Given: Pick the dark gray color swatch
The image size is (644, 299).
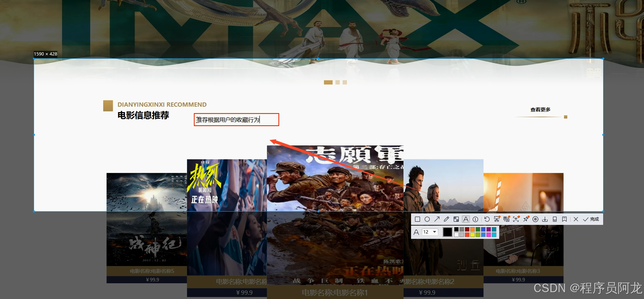Looking at the screenshot, I should pos(462,229).
